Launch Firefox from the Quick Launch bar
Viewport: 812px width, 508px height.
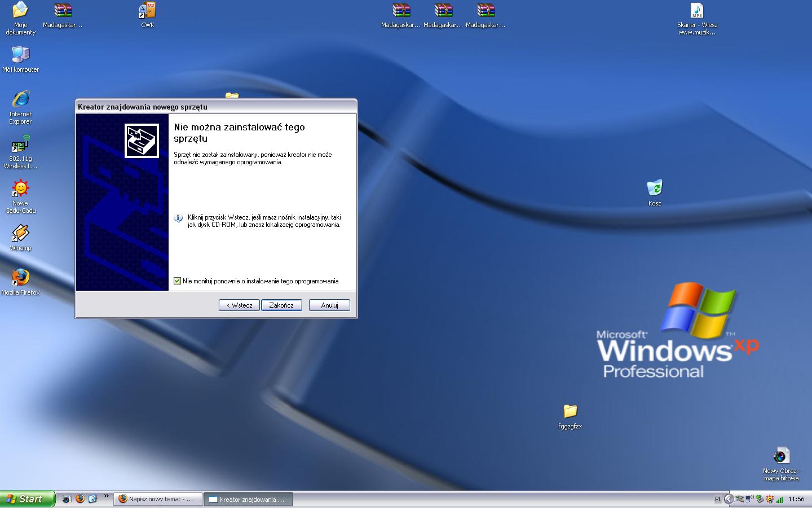80,499
